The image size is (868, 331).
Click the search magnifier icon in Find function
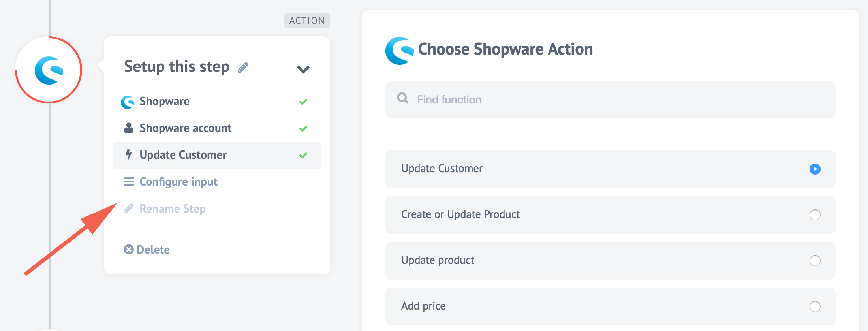402,98
